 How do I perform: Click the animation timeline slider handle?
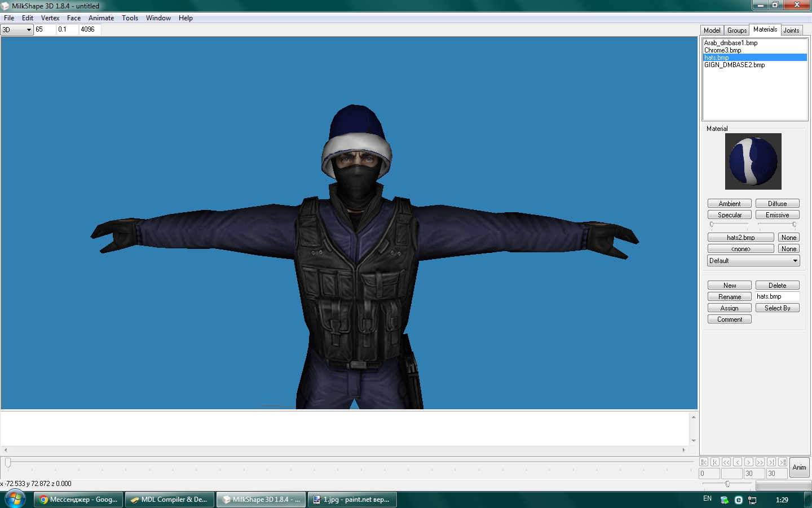coord(8,463)
